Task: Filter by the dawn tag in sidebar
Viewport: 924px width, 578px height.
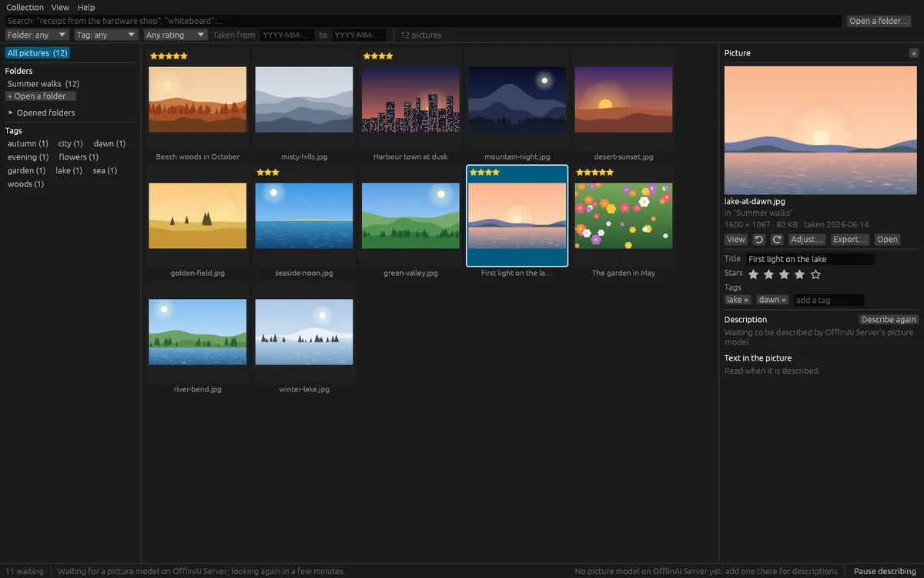Action: [109, 143]
